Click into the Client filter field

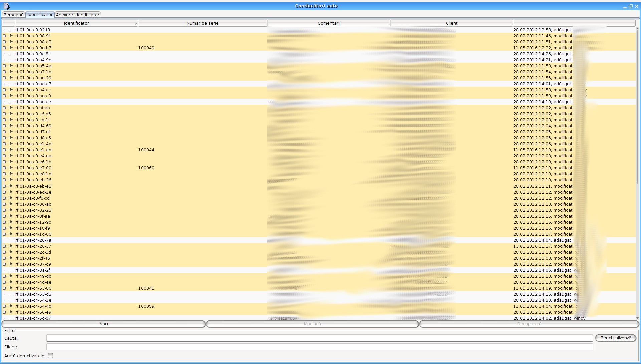[319, 347]
